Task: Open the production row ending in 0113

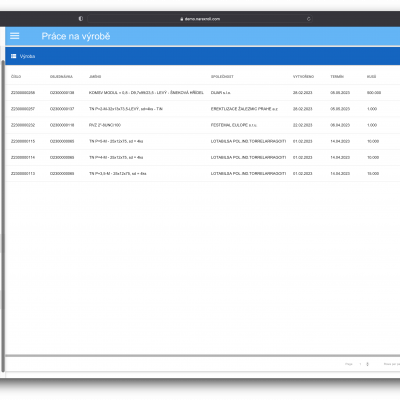Action: (x=203, y=174)
